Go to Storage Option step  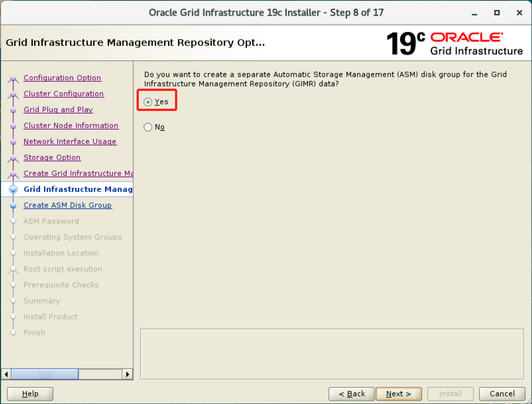point(52,157)
